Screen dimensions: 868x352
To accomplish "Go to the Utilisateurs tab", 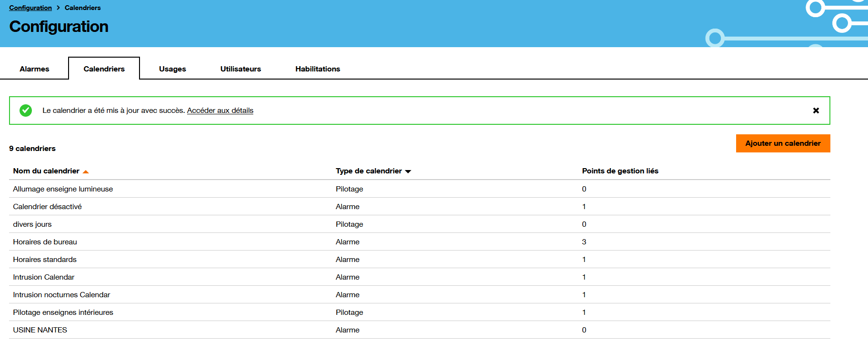I will pos(240,69).
